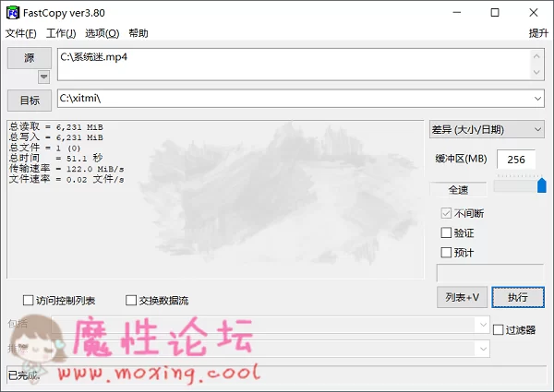Image resolution: width=554 pixels, height=392 pixels.
Task: Click the FastCopy app icon in title bar
Action: (13, 13)
